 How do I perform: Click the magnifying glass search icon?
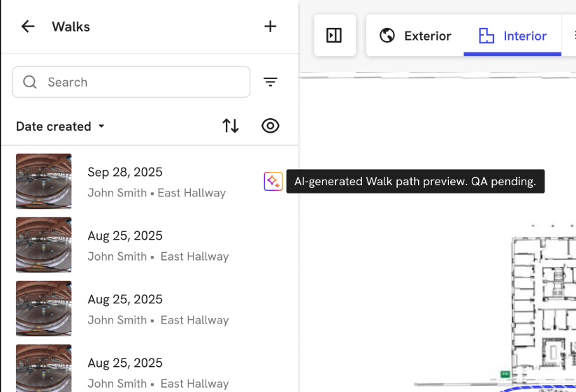[30, 82]
